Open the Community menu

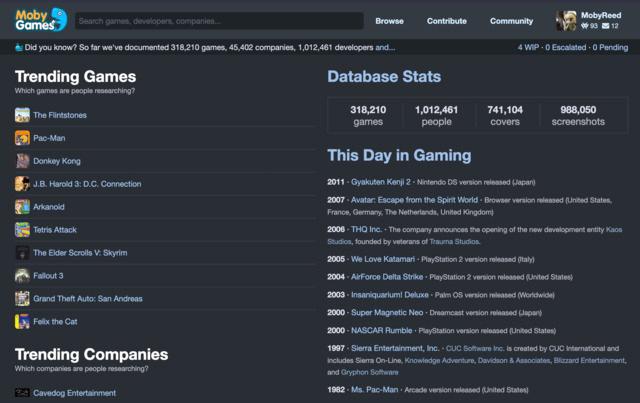[x=511, y=21]
